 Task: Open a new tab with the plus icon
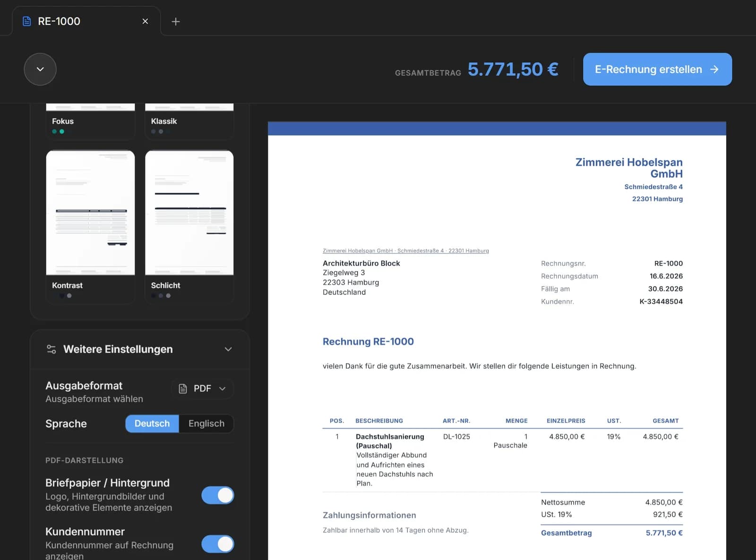(x=175, y=21)
